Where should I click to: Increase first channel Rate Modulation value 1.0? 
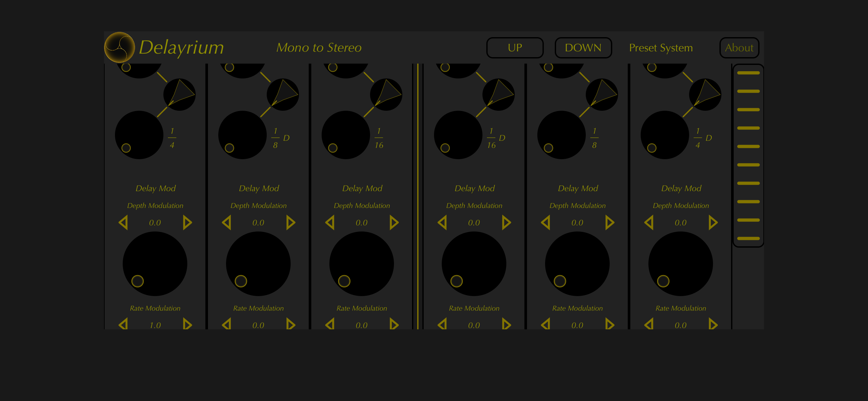click(187, 324)
